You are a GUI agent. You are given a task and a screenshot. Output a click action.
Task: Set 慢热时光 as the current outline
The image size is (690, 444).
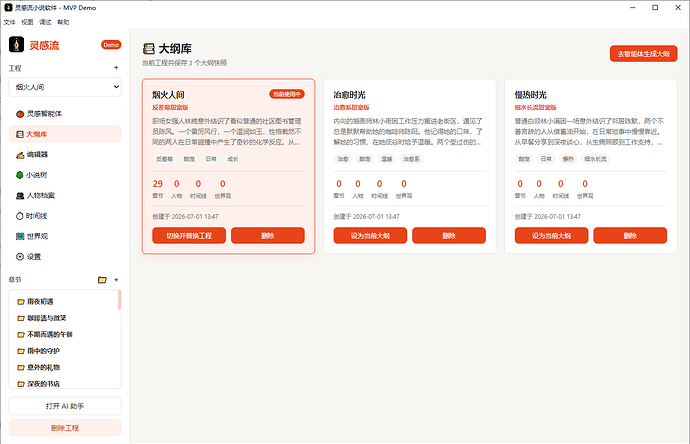(x=551, y=235)
